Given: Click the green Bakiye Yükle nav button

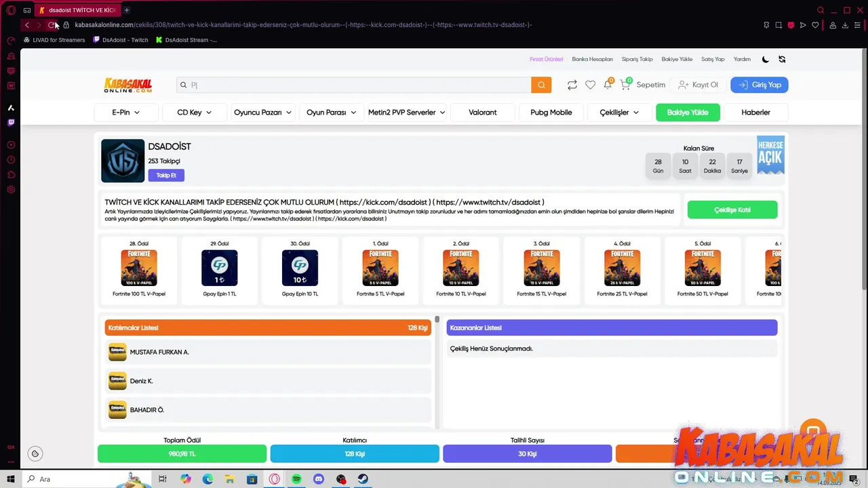Looking at the screenshot, I should pos(688,113).
